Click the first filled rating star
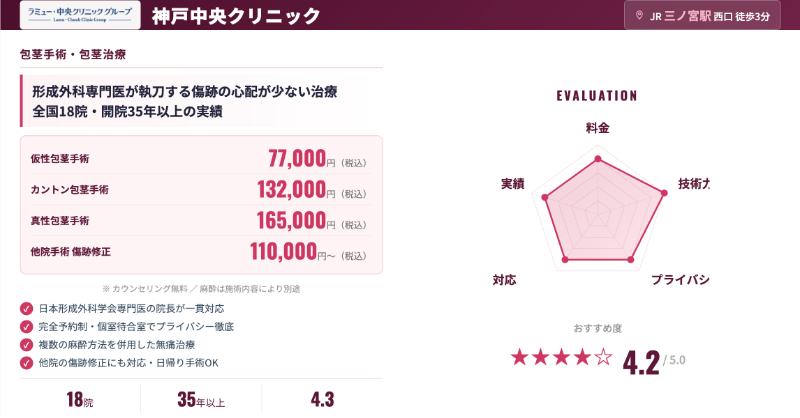The width and height of the screenshot is (800, 418). tap(521, 357)
